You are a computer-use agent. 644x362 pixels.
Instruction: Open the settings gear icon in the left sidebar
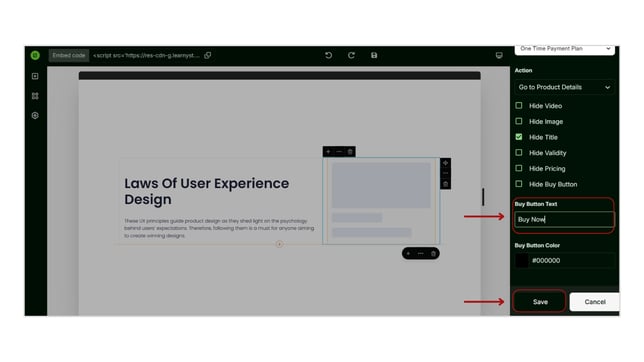click(x=35, y=115)
